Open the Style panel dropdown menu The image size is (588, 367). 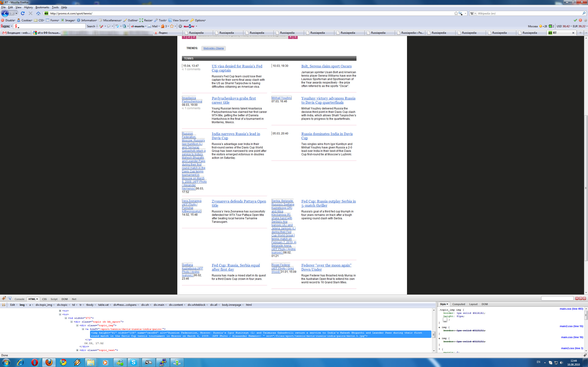[x=444, y=304]
